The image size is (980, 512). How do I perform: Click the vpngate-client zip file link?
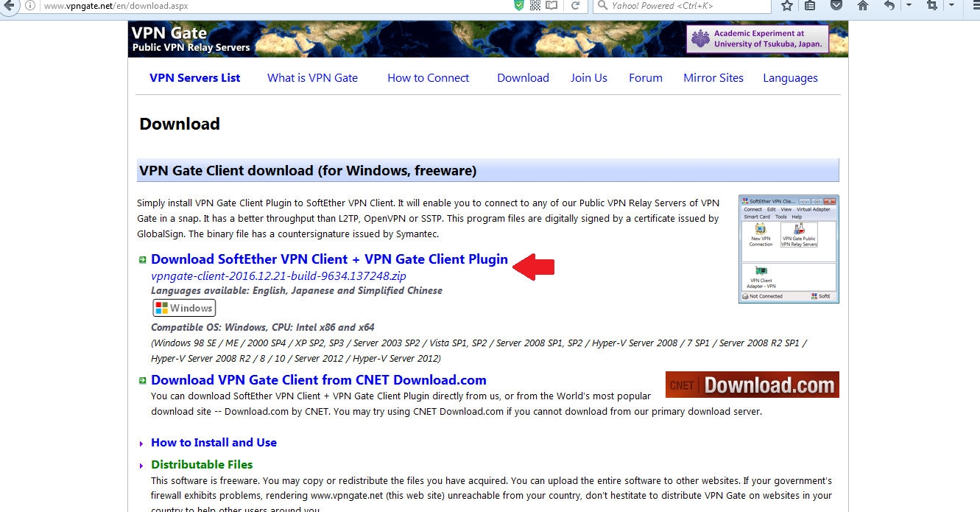[x=278, y=276]
